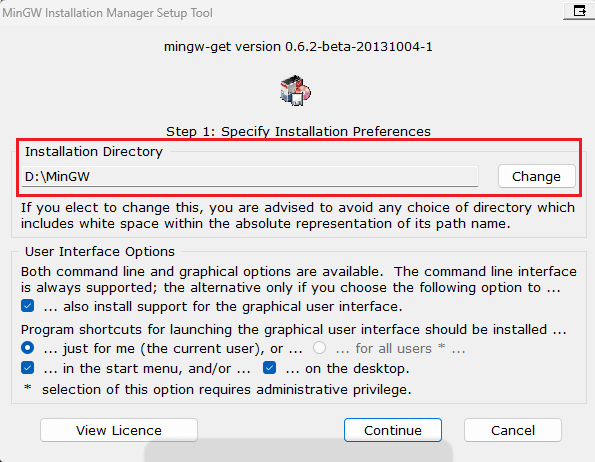Click the Installation Directory group label

coord(94,152)
